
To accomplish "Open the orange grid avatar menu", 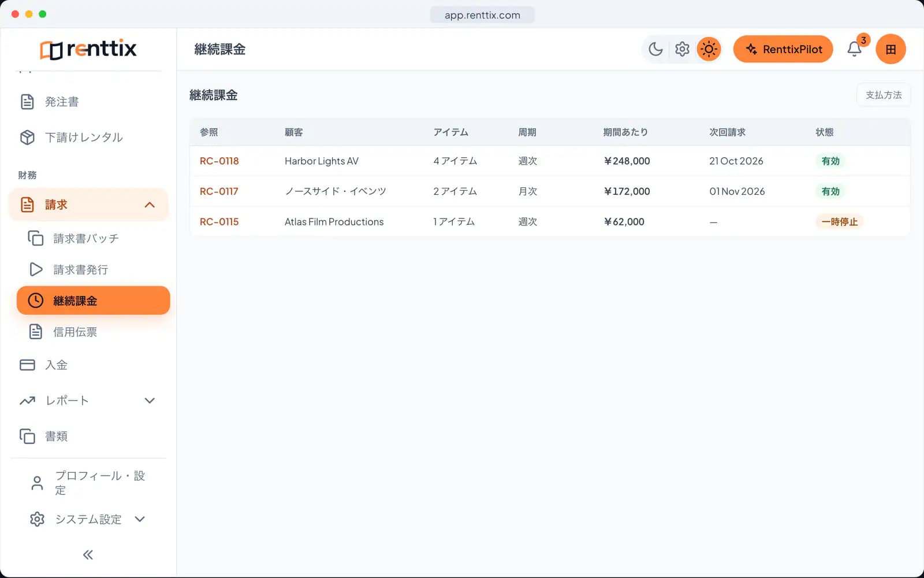I will [891, 49].
